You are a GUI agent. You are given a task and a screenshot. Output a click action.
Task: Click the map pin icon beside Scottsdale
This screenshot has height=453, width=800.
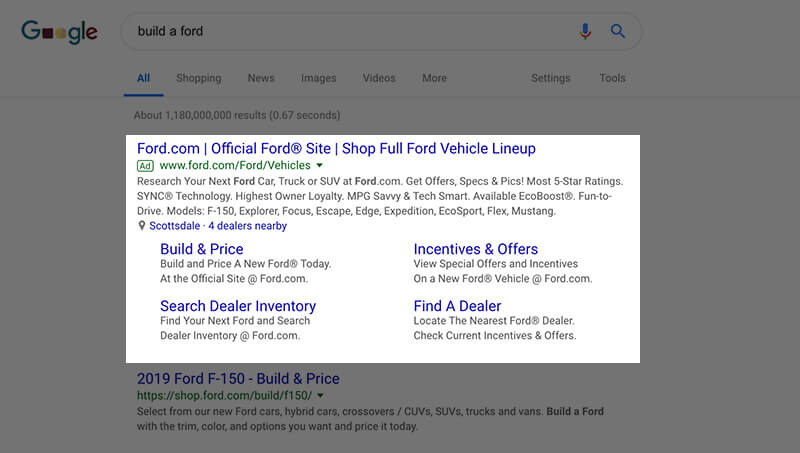tap(142, 225)
